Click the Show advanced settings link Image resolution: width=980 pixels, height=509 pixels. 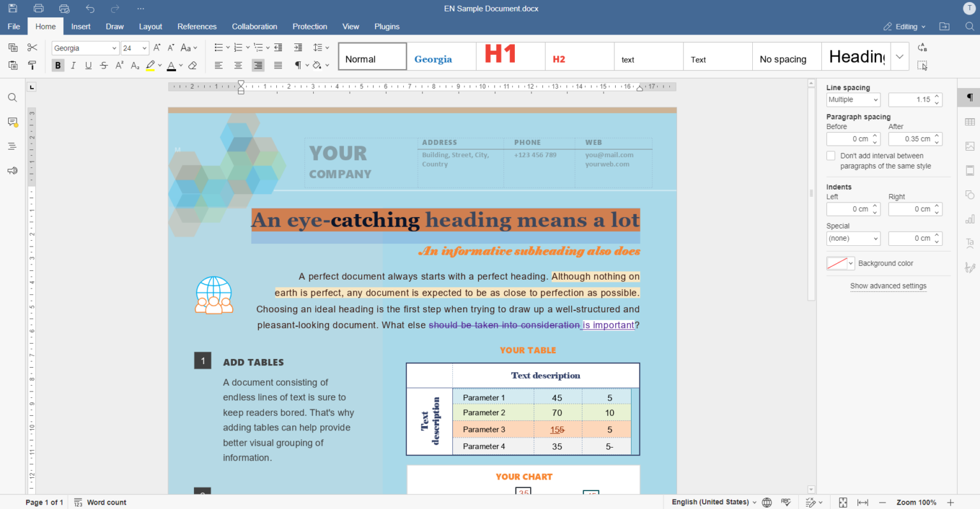point(888,285)
